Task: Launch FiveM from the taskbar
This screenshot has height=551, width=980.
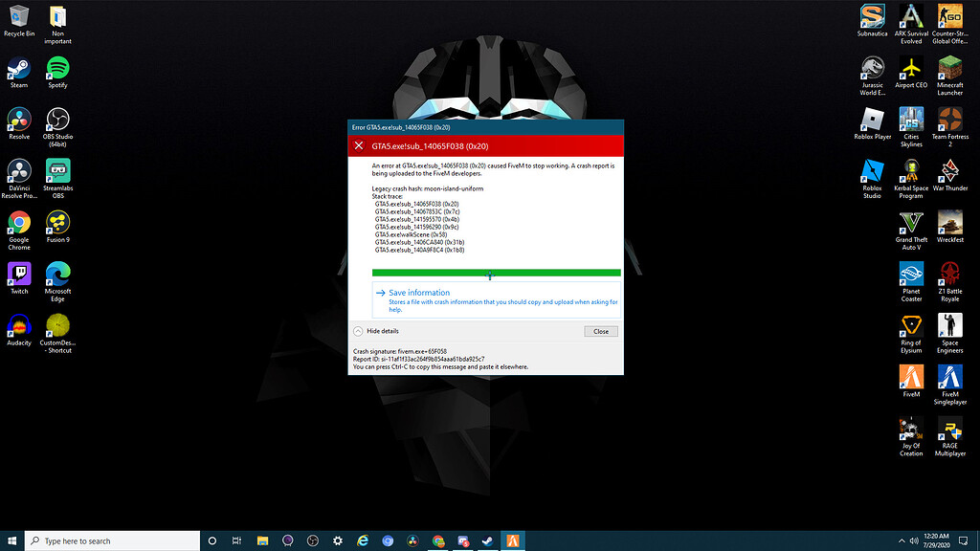Action: (x=513, y=540)
